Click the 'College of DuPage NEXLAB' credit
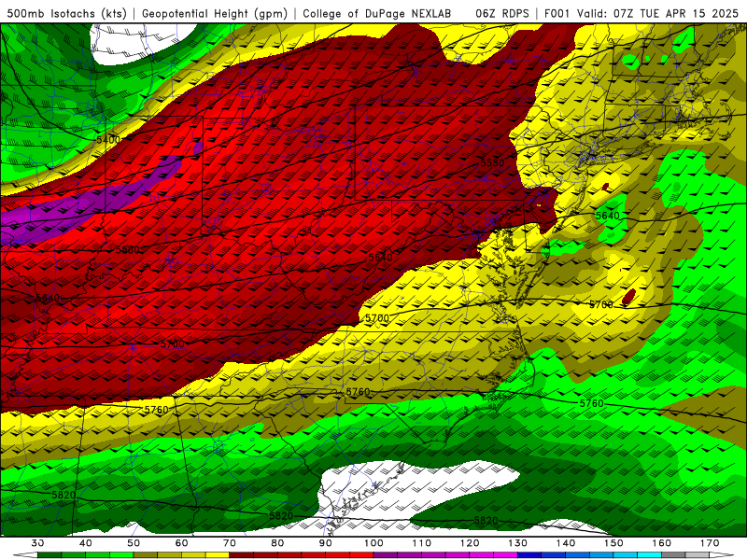The image size is (747, 560). [x=377, y=14]
